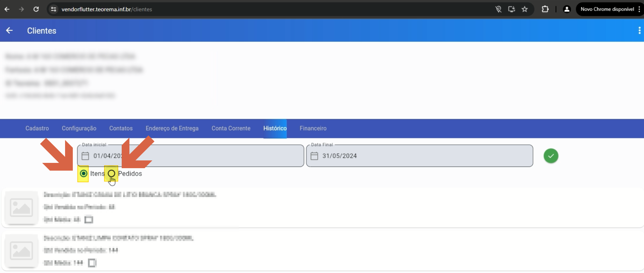Tick the checkbox on the second item row

tap(92, 263)
